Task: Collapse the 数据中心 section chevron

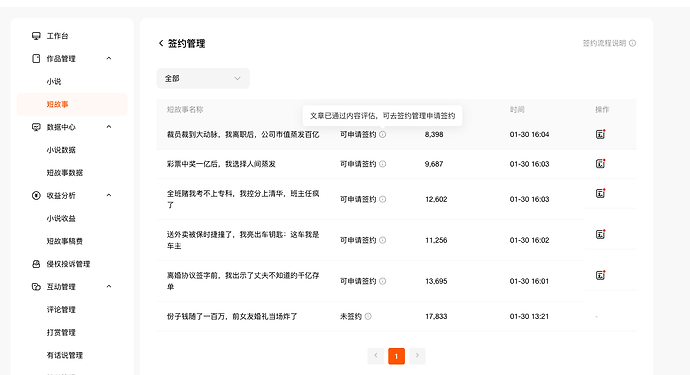Action: [109, 127]
